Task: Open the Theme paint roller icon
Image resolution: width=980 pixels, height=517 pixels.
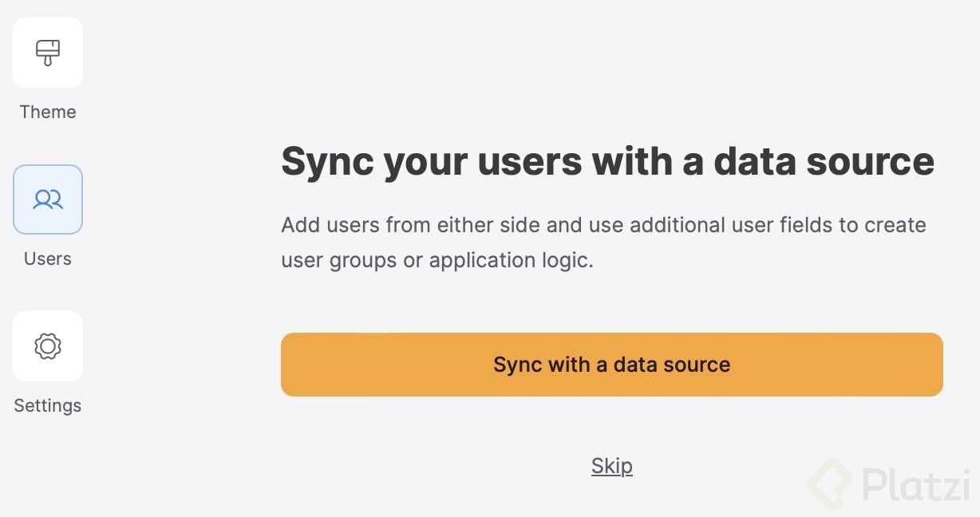Action: (48, 53)
